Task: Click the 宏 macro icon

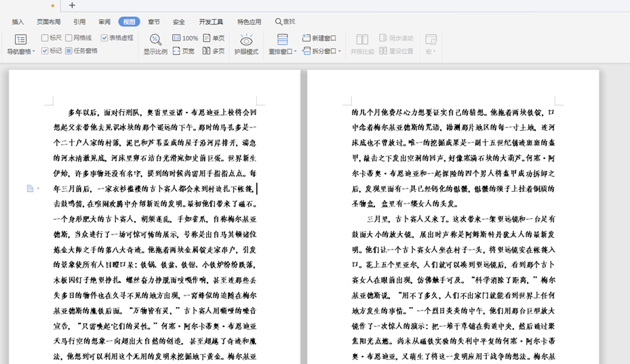Action: 431,40
